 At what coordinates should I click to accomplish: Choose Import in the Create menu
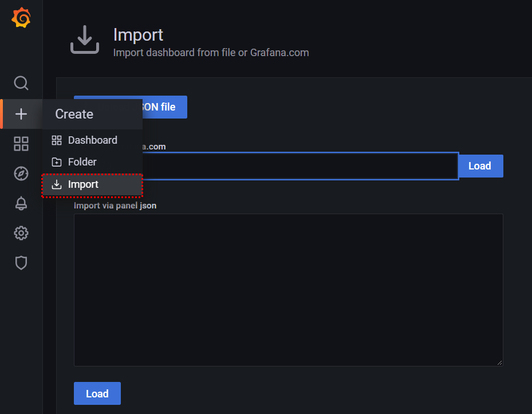tap(92, 184)
